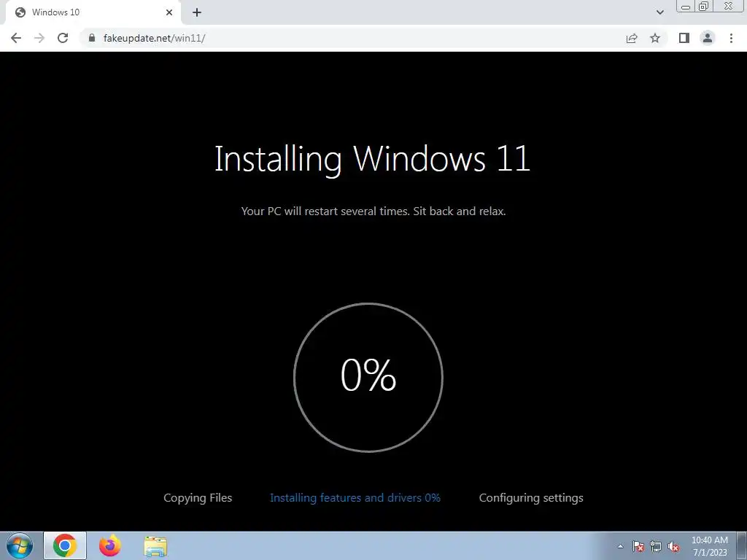Image resolution: width=747 pixels, height=560 pixels.
Task: Launch Firefox from the taskbar
Action: 110,545
